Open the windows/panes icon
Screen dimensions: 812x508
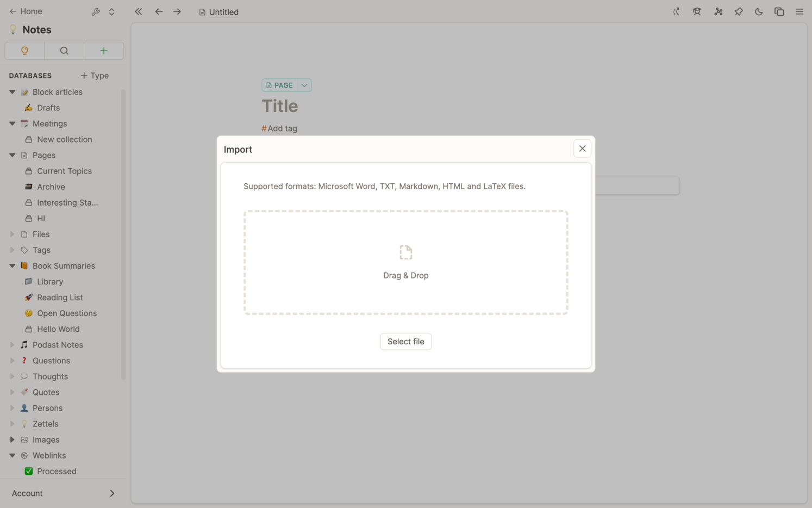[779, 11]
